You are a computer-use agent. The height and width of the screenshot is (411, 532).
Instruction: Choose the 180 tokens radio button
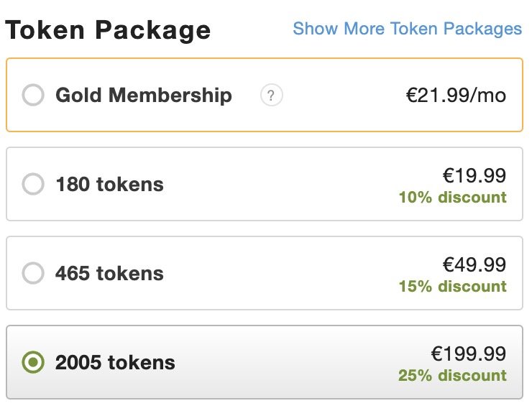point(33,184)
